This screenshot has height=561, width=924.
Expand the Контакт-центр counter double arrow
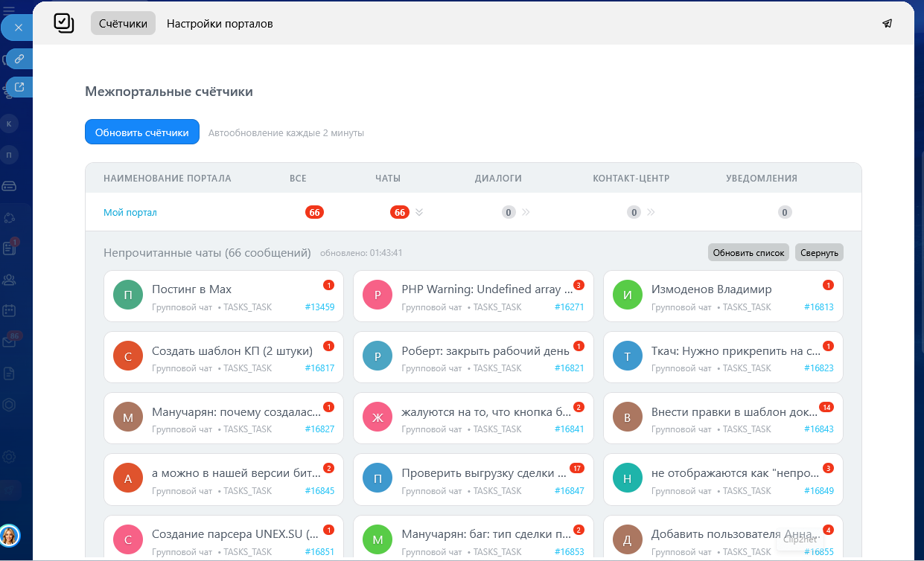pos(651,213)
